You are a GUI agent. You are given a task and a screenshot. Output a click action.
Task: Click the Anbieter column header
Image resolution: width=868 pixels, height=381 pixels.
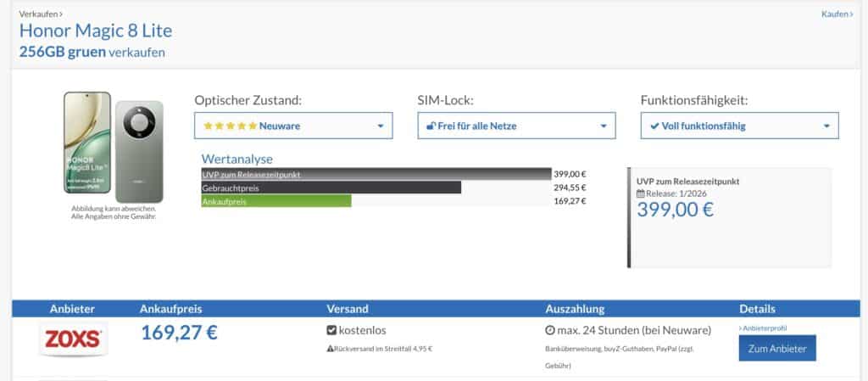(72, 309)
